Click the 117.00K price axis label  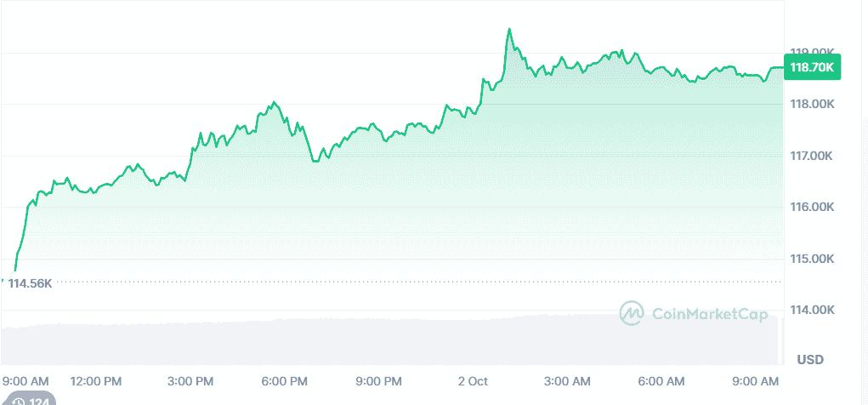[x=813, y=157]
